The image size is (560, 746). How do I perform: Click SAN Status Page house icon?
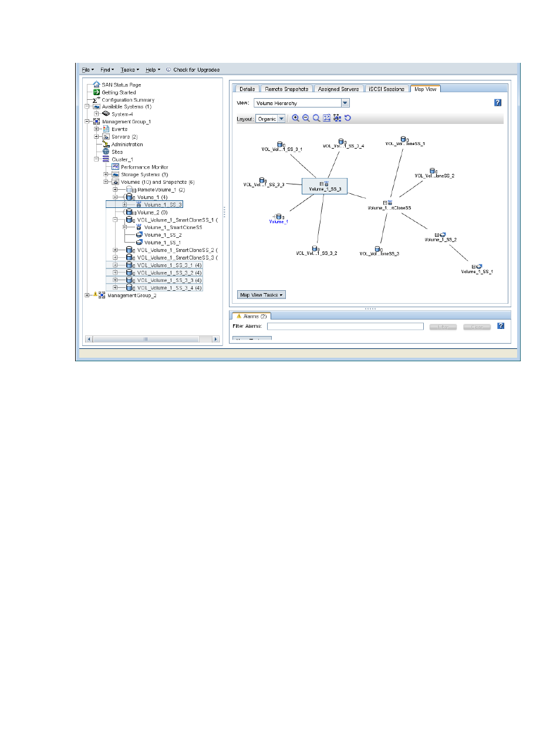97,85
